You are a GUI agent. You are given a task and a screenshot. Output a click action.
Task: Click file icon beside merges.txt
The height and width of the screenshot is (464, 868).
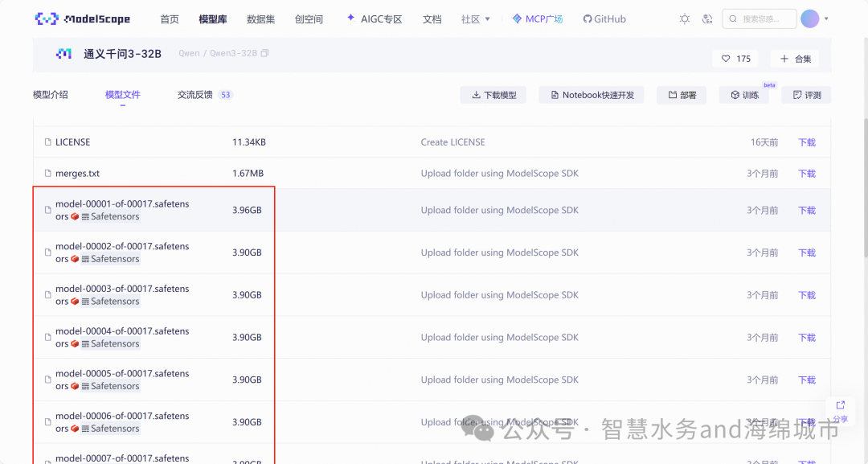pos(47,174)
